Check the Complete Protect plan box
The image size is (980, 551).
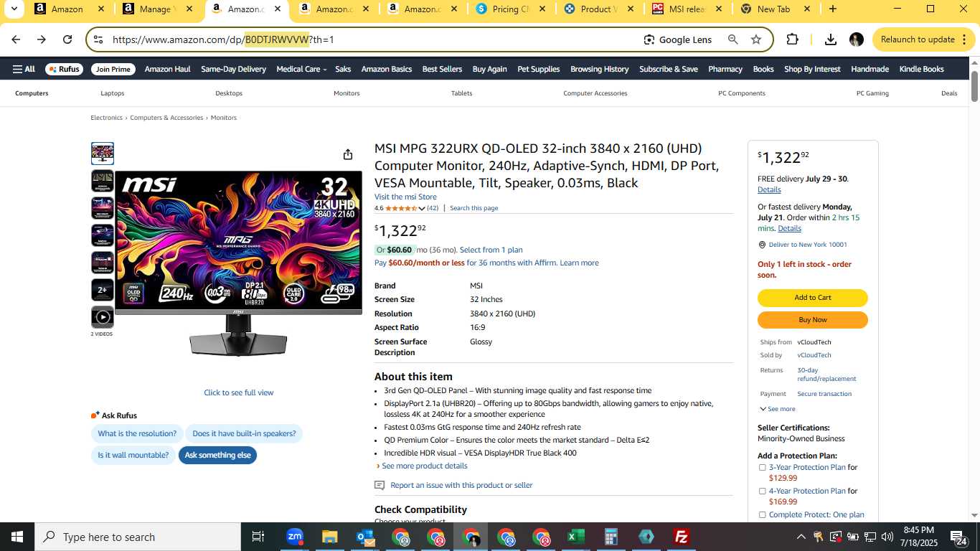coord(762,514)
